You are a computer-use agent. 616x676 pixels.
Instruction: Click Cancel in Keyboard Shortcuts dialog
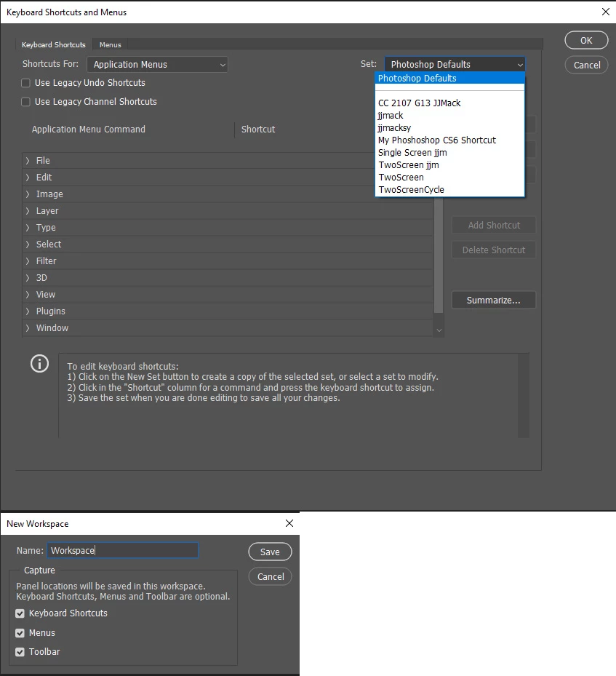point(586,65)
